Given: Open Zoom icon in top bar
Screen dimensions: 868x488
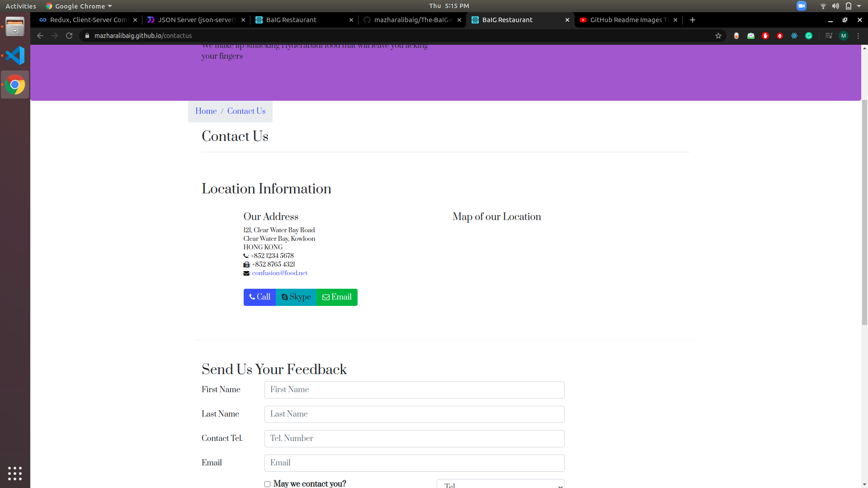Looking at the screenshot, I should pyautogui.click(x=802, y=6).
